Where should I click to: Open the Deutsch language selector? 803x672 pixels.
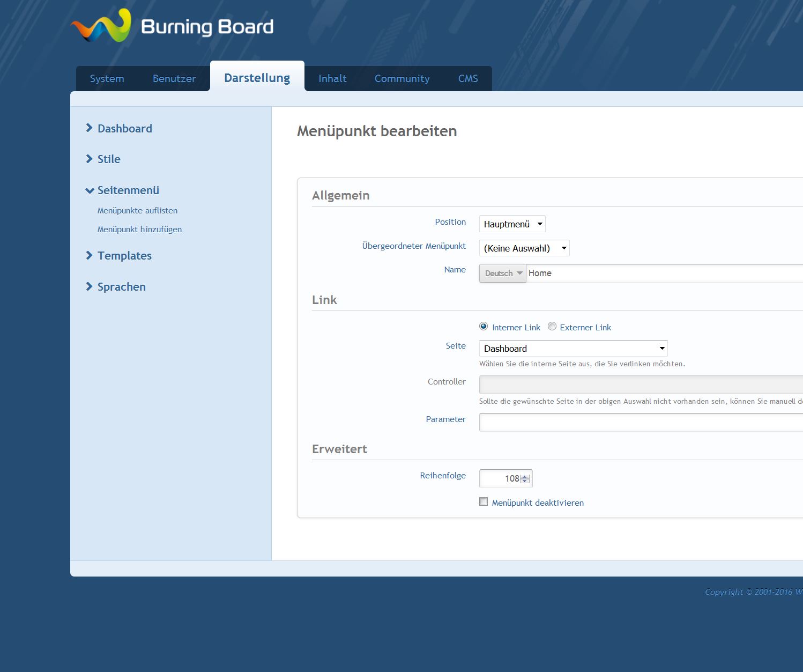[503, 274]
